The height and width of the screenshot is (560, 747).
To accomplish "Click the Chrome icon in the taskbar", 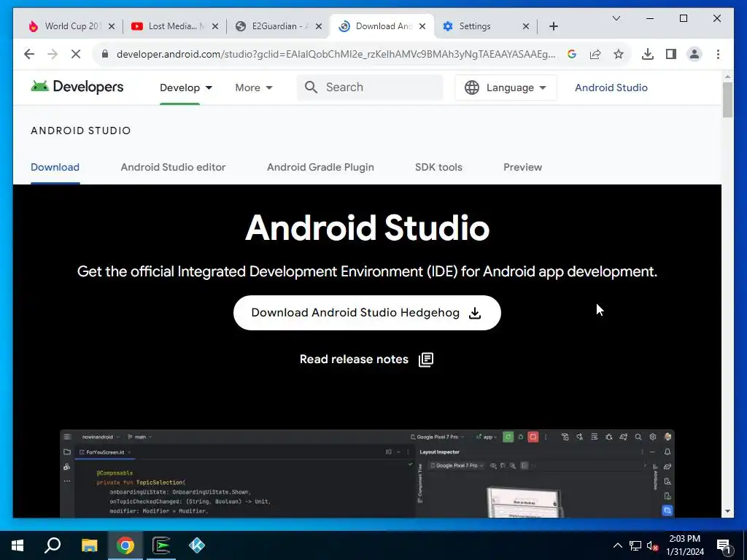I will 125,545.
